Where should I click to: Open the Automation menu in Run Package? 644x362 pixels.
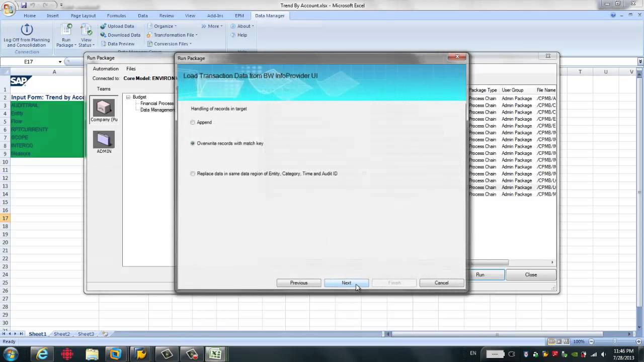click(106, 69)
